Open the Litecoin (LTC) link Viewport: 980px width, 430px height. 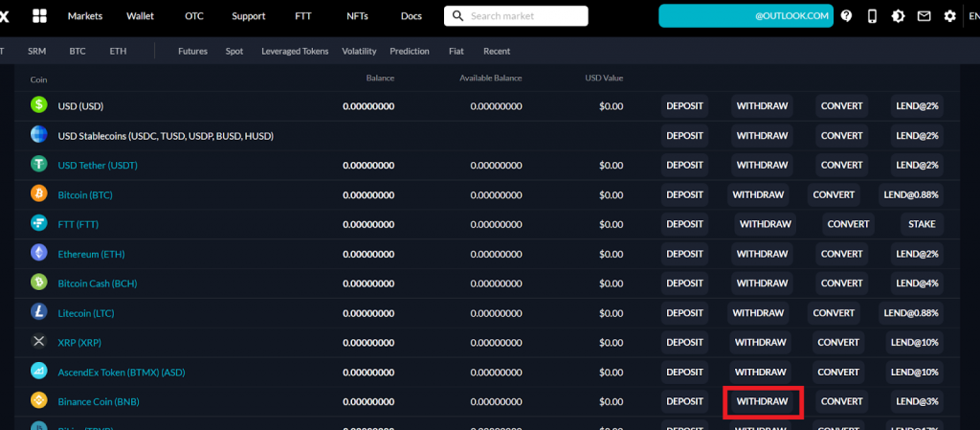pos(85,313)
